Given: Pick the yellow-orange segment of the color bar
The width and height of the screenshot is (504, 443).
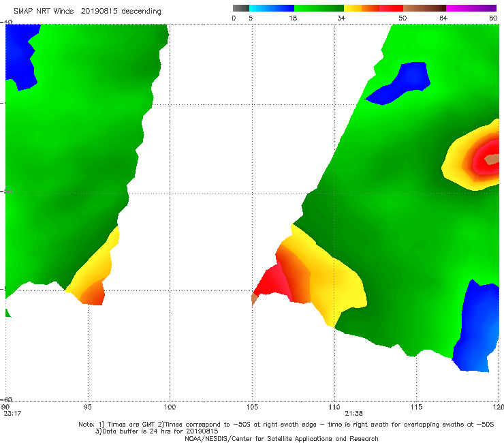Looking at the screenshot, I should [x=361, y=8].
